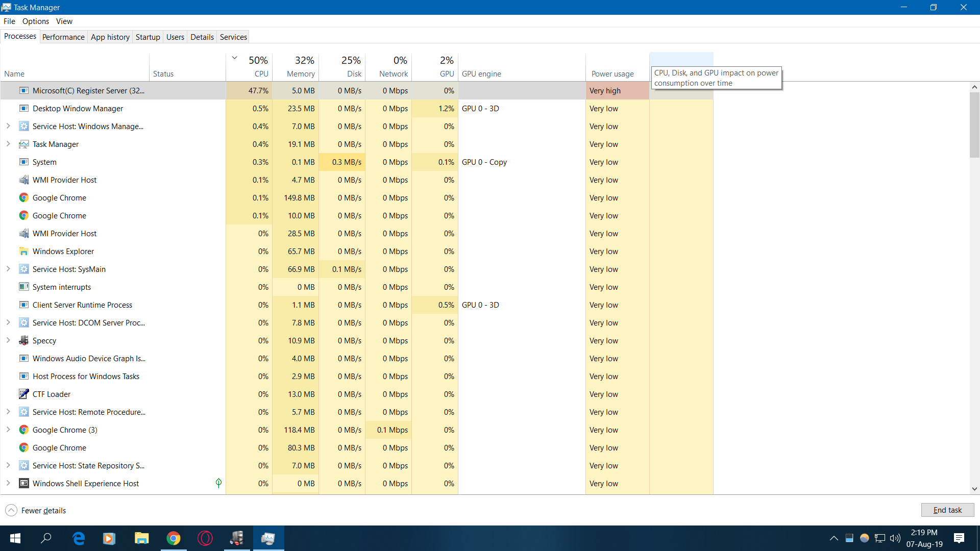Expand Service Host: DCOM Server Proc... group
Viewport: 980px width, 551px height.
click(8, 322)
